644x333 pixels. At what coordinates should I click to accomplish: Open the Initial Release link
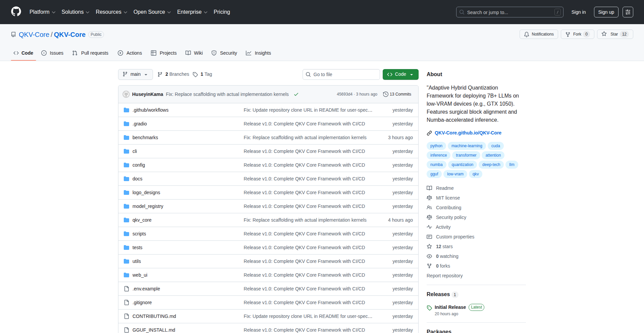coord(450,307)
